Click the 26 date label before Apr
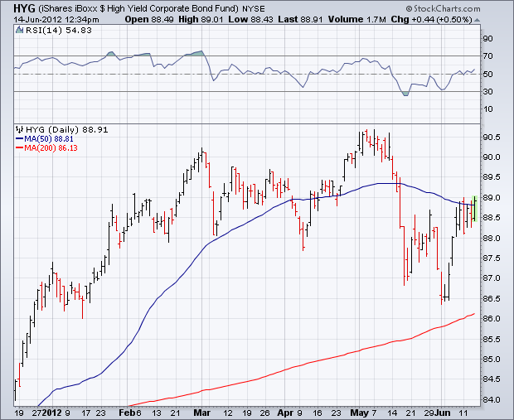Viewport: 514px width, 420px height. (264, 413)
